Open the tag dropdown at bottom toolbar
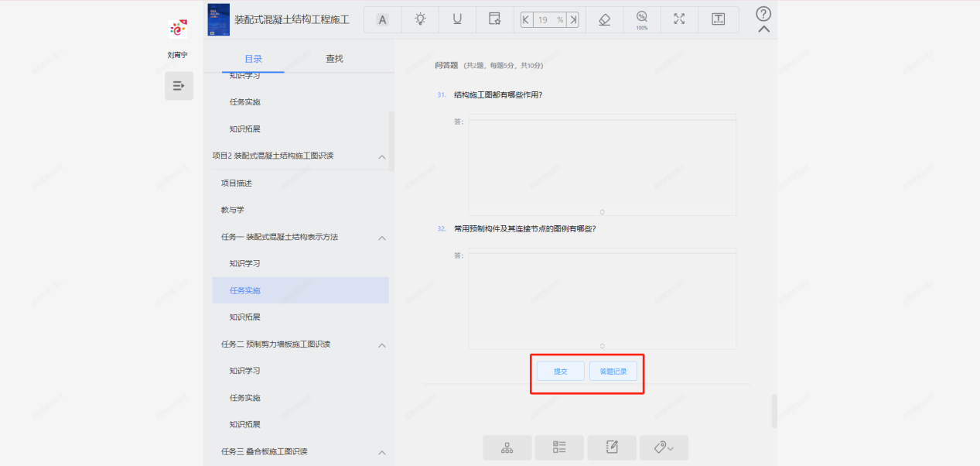The image size is (980, 466). [x=664, y=447]
